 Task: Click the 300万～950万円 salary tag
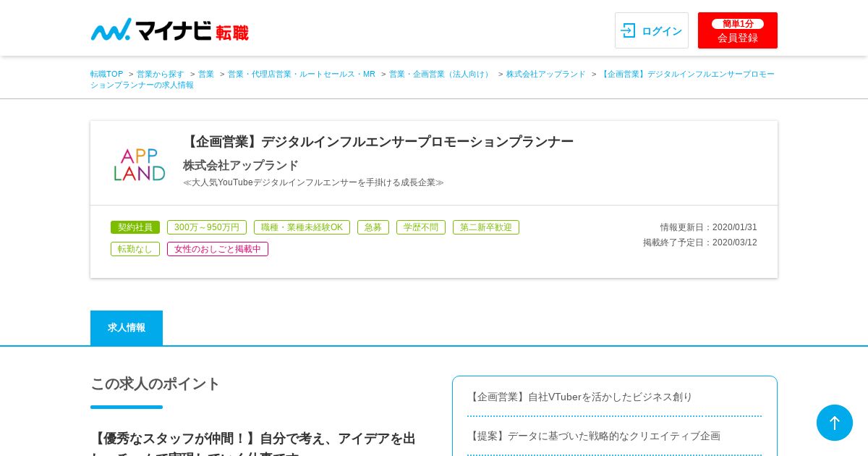coord(207,227)
